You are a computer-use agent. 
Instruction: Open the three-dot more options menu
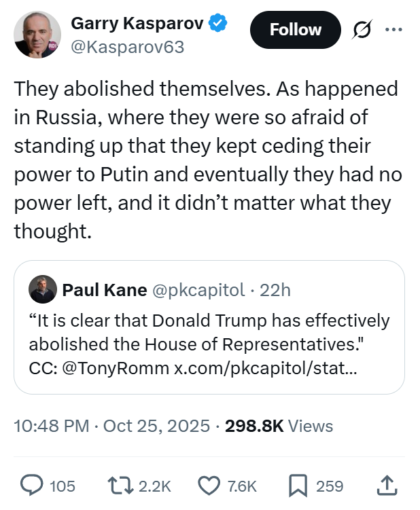point(393,30)
